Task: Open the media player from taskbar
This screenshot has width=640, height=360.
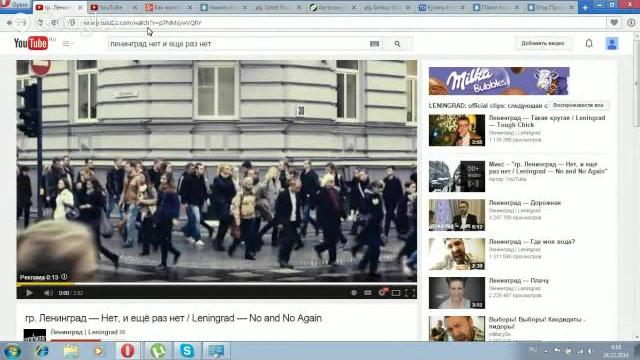Action: [98, 351]
